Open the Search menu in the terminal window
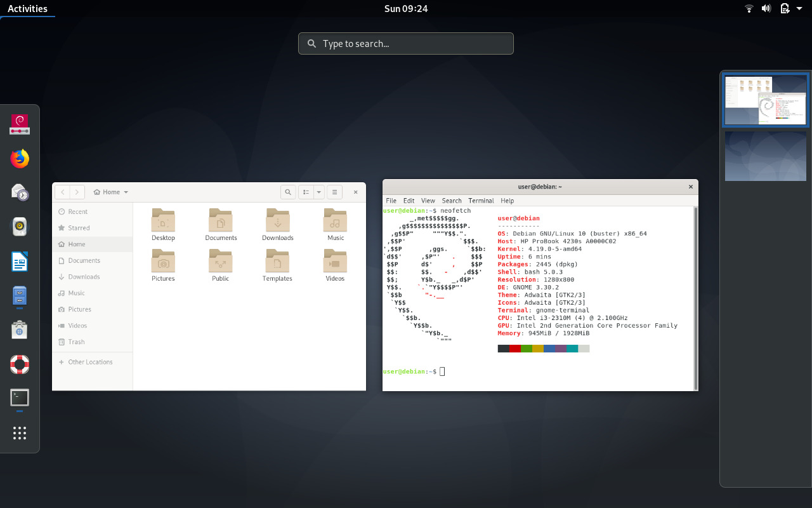This screenshot has height=508, width=812. coord(452,201)
